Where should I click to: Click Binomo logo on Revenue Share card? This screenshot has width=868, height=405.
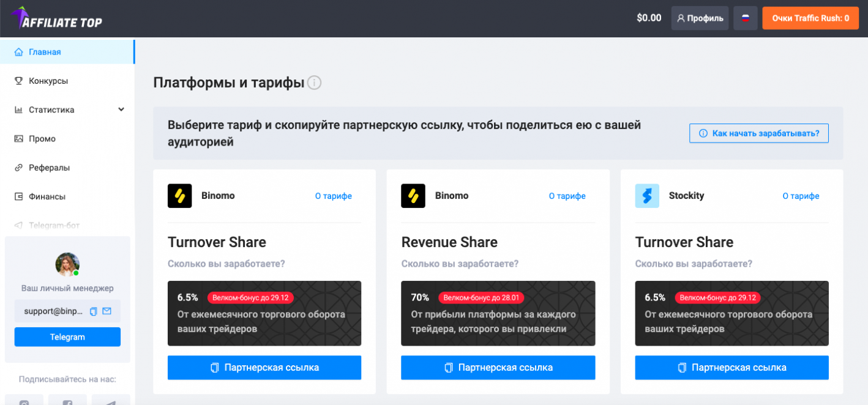pos(413,196)
